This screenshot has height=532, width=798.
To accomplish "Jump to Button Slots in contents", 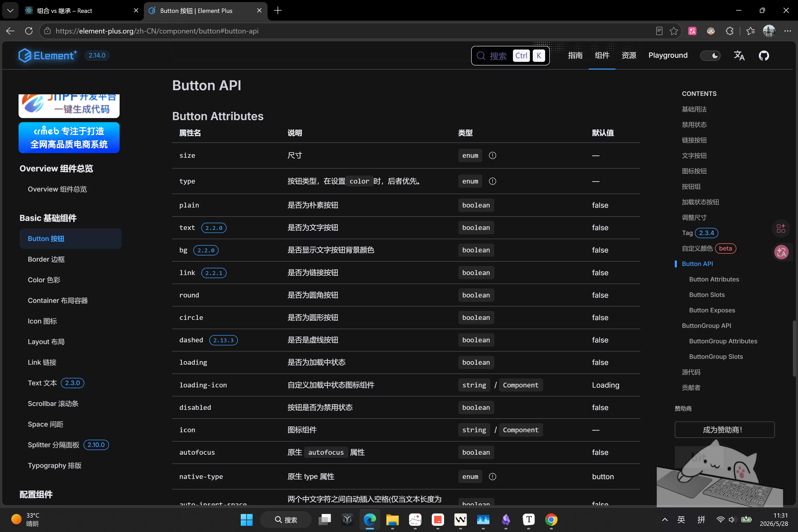I will [x=707, y=295].
